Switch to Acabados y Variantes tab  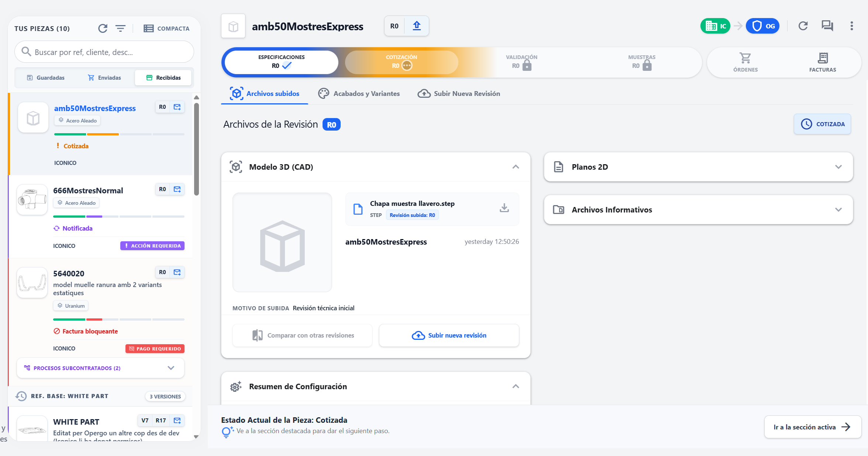tap(359, 94)
